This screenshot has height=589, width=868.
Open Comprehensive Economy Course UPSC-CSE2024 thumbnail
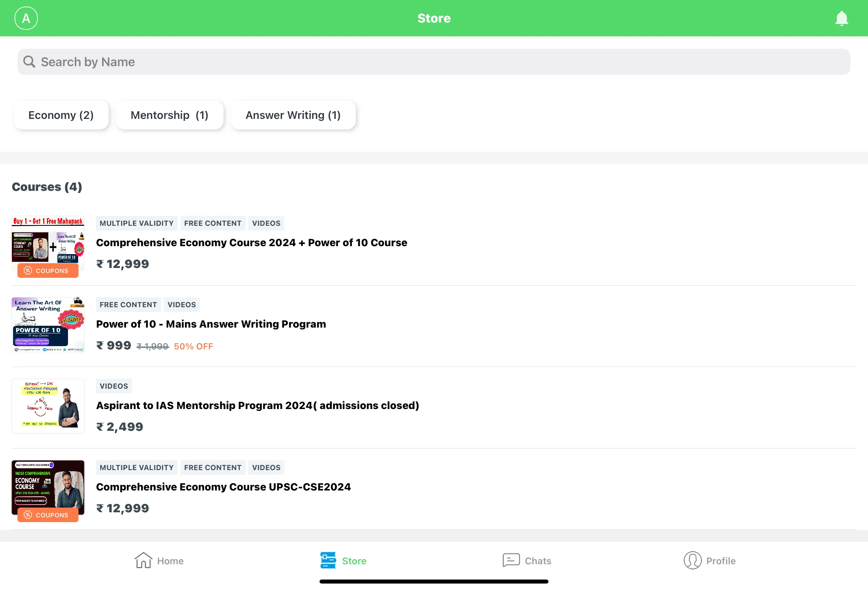[x=48, y=488]
